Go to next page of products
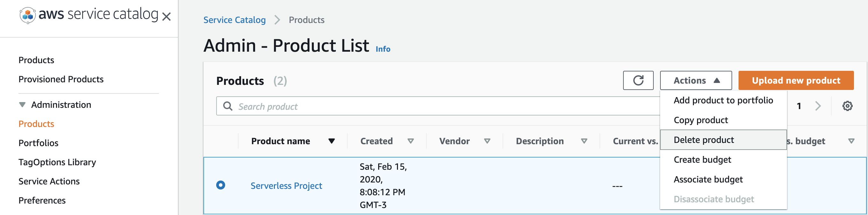Viewport: 868px width, 215px height. coord(818,106)
